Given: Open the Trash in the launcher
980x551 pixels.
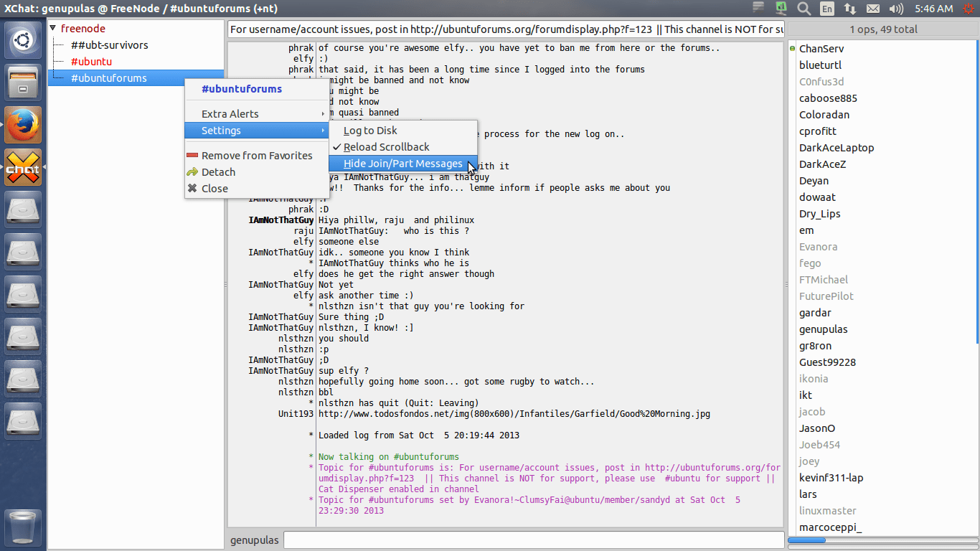Looking at the screenshot, I should [x=24, y=527].
